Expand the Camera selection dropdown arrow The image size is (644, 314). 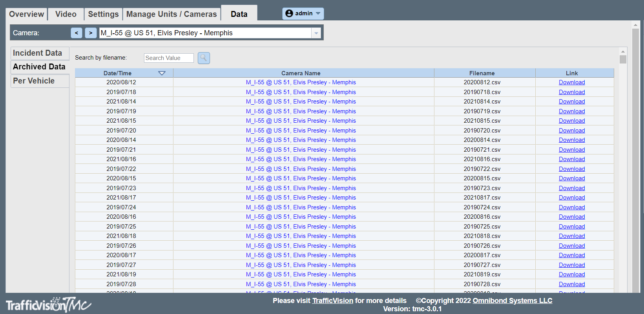pos(316,33)
